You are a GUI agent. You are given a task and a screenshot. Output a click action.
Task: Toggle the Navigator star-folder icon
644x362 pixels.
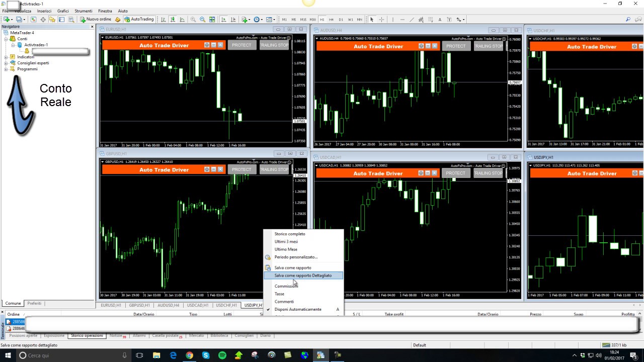click(x=52, y=20)
